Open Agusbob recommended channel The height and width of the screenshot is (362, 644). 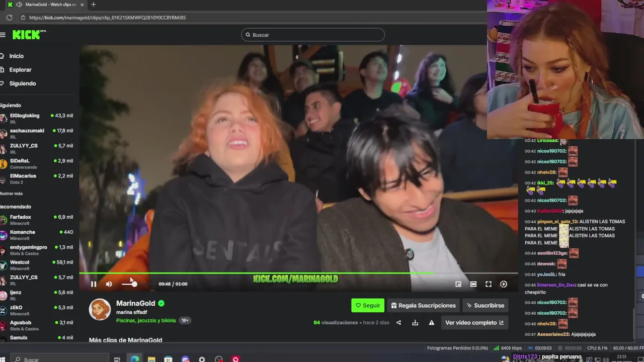37,325
